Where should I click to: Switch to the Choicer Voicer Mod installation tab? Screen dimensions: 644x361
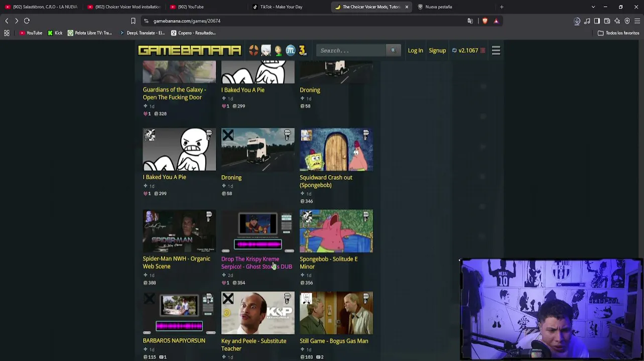tap(123, 7)
